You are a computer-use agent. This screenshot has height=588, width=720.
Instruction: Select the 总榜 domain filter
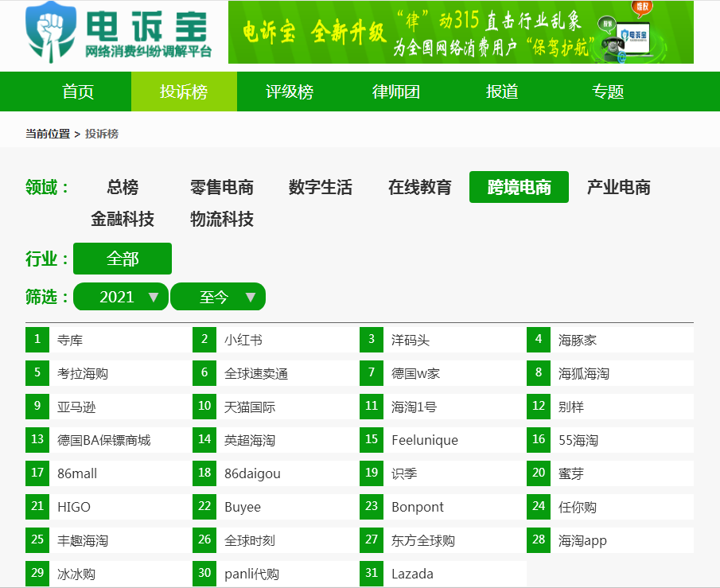pyautogui.click(x=123, y=187)
